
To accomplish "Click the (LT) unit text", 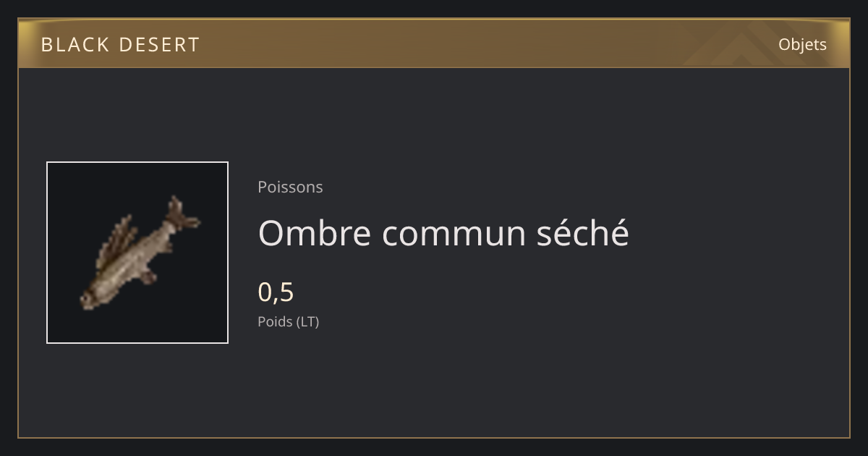I will click(305, 321).
